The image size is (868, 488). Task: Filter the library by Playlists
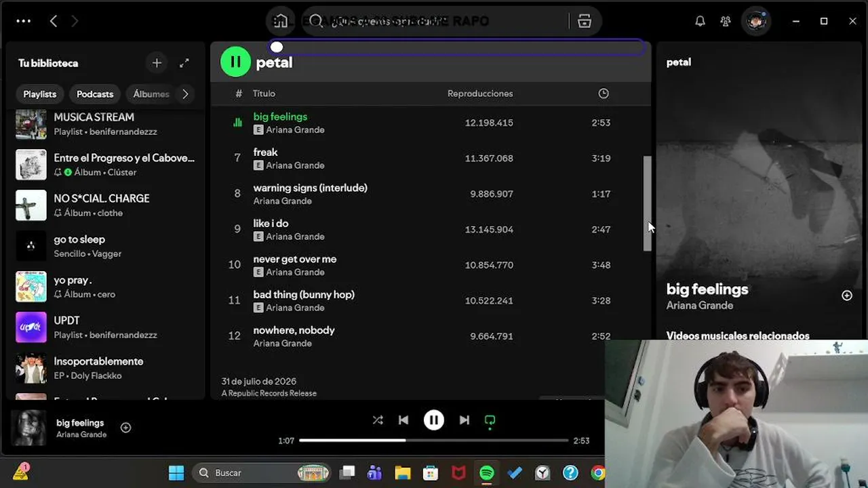tap(40, 94)
